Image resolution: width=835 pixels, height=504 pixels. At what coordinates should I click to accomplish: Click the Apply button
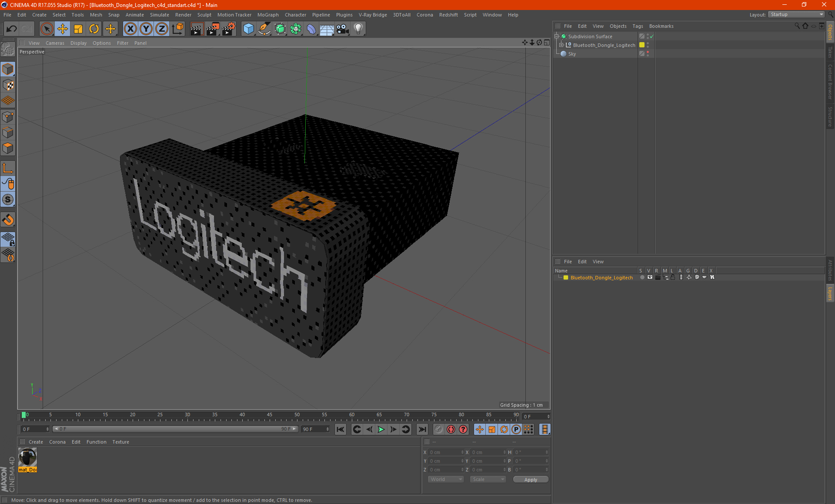coord(531,480)
